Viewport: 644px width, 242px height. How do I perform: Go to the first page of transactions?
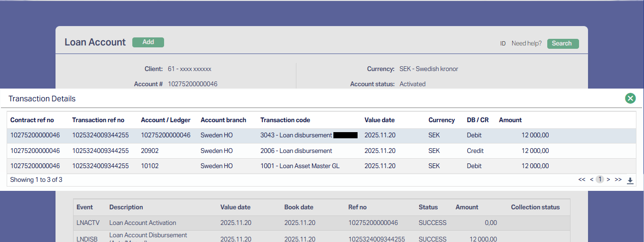(581, 179)
